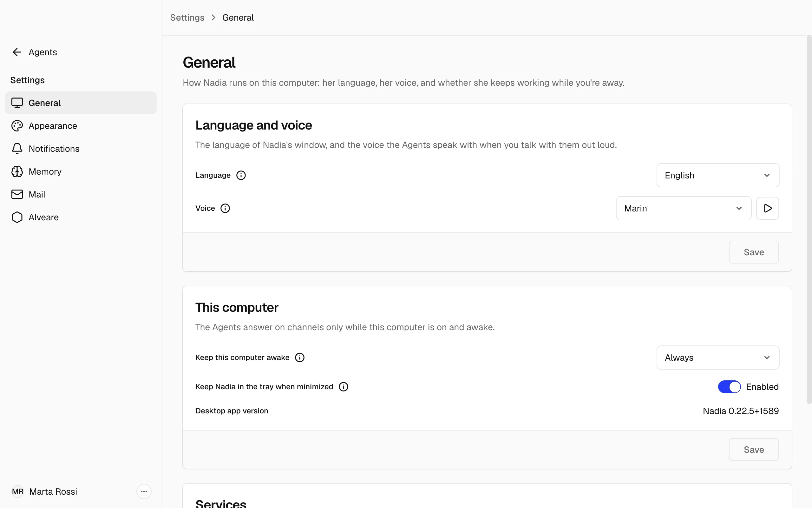Click the Nadia 0.22.5+1589 version text

[x=741, y=411]
